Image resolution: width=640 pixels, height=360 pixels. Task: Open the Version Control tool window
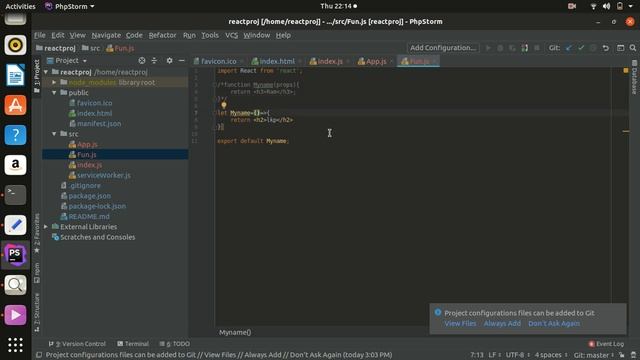(x=77, y=344)
